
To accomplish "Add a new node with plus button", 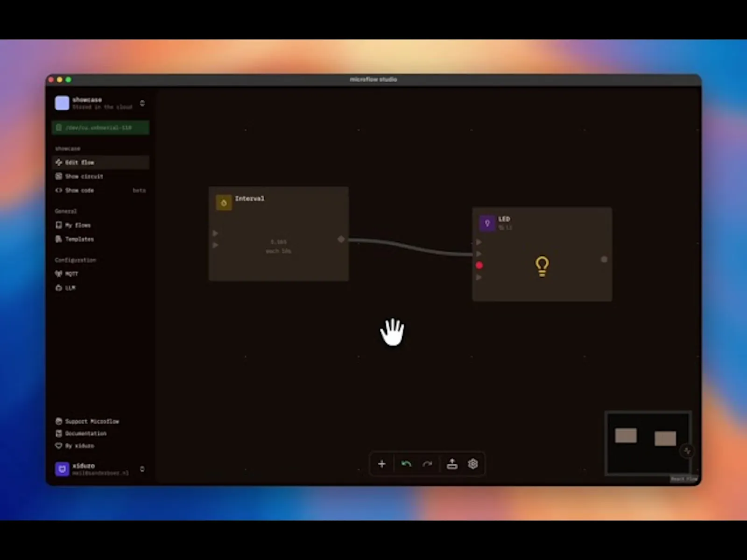I will [382, 464].
